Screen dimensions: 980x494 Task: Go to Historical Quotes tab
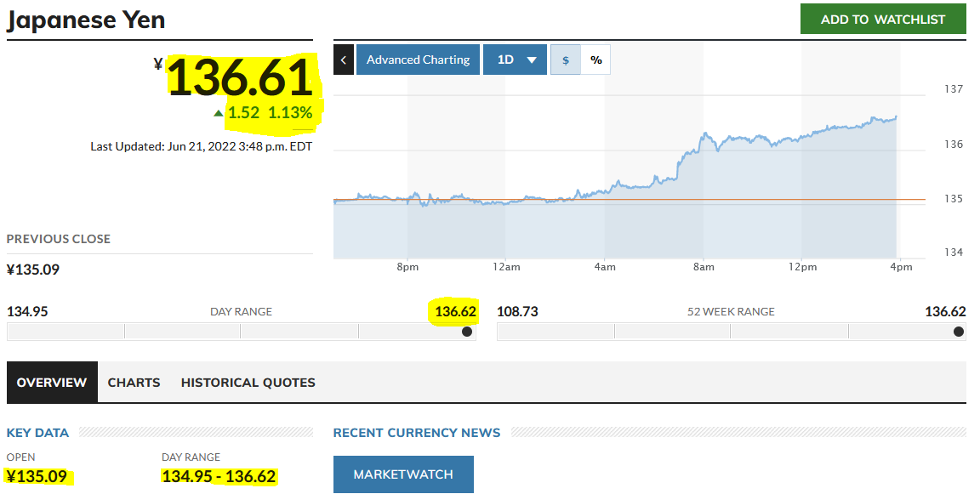(248, 383)
